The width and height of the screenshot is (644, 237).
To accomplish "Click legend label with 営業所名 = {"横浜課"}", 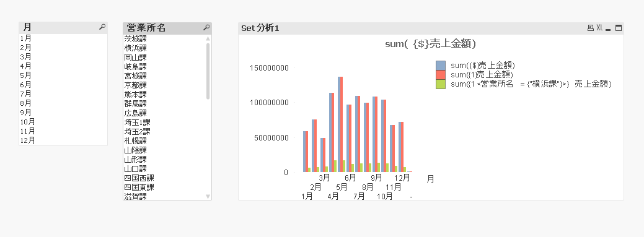I will 531,84.
